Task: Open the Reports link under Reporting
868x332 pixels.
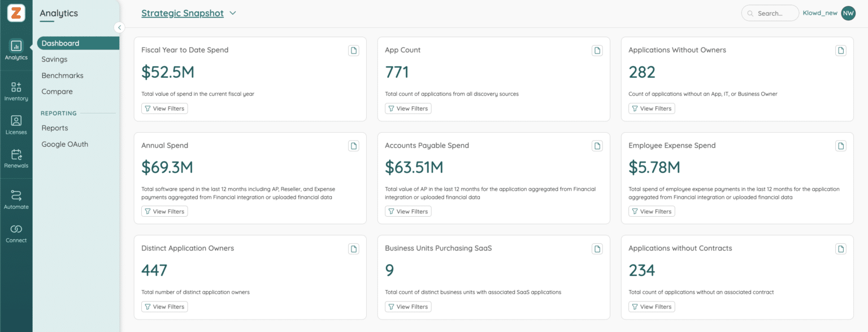Action: [x=55, y=128]
